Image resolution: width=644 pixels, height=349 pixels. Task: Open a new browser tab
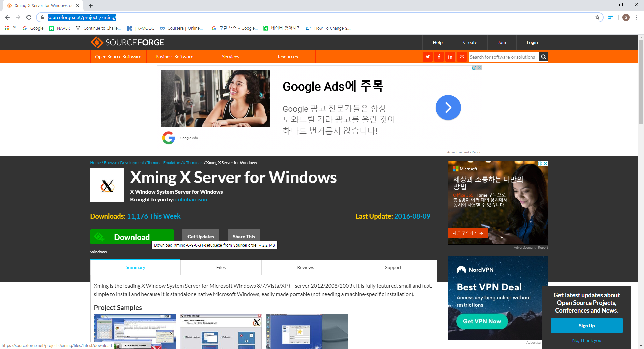click(91, 6)
